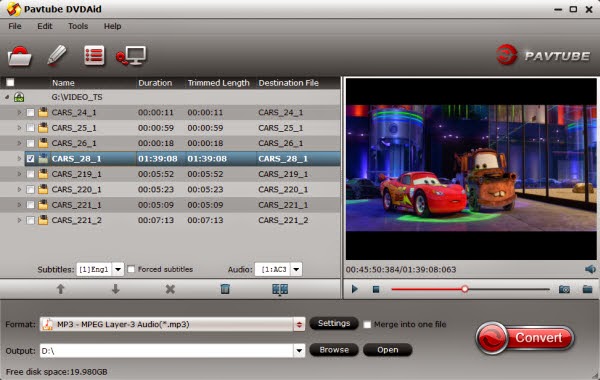Click the MP3 format icon in Format box
Image resolution: width=600 pixels, height=380 pixels.
[x=47, y=324]
